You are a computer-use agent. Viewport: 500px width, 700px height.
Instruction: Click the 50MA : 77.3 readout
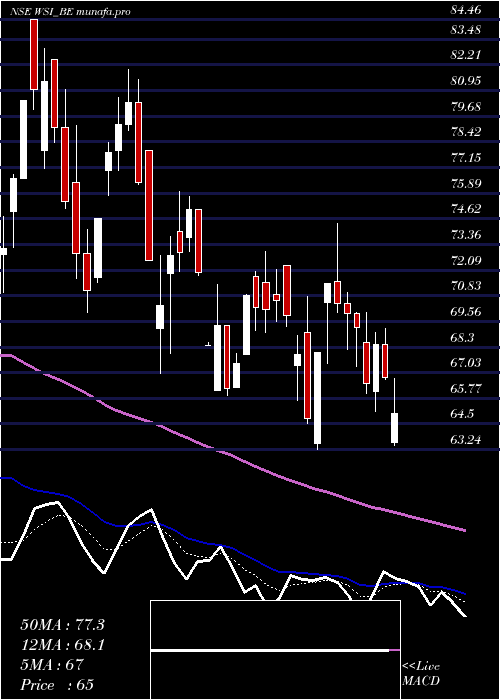tap(62, 625)
